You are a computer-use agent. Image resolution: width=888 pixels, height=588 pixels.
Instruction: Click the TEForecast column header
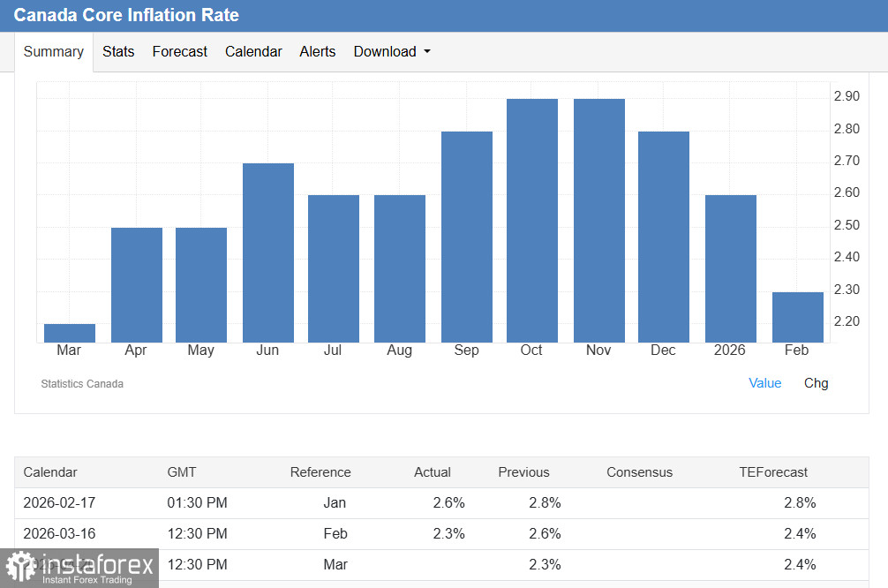pos(773,472)
